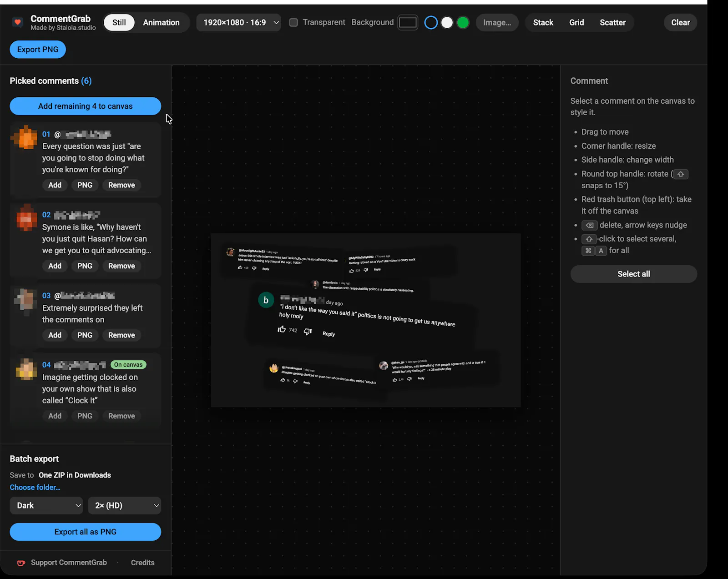Choose the green circle background swatch
Screen dimensions: 728x579
click(463, 22)
